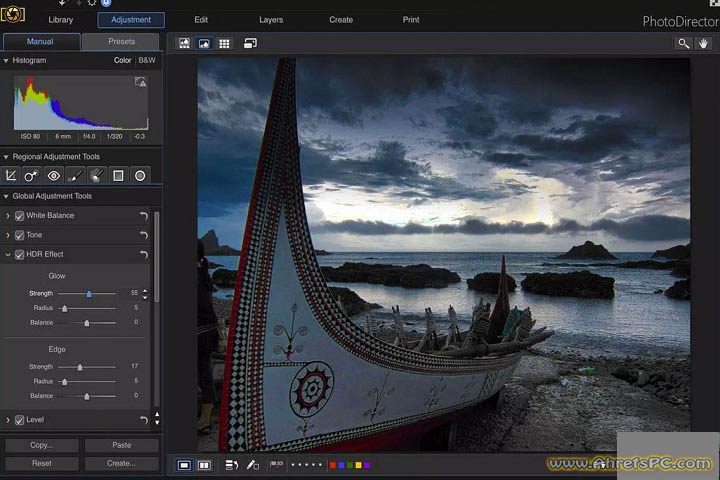Collapse the Regional Adjustment Tools section
The image size is (720, 480).
pyautogui.click(x=6, y=157)
